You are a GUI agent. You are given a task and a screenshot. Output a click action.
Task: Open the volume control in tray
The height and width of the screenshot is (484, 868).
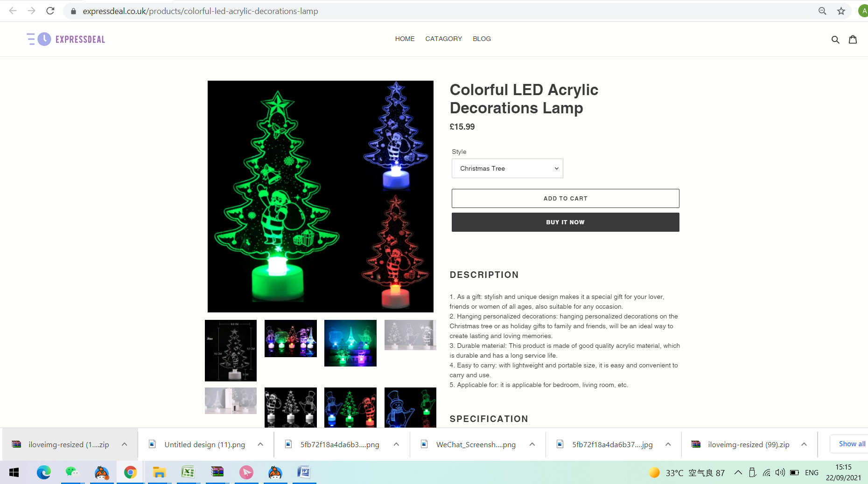(x=780, y=472)
